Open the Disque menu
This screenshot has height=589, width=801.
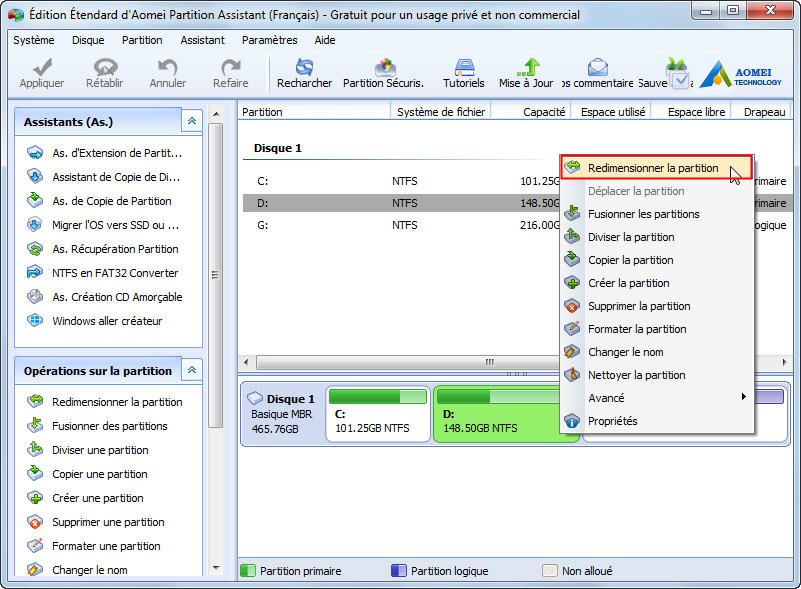(88, 40)
